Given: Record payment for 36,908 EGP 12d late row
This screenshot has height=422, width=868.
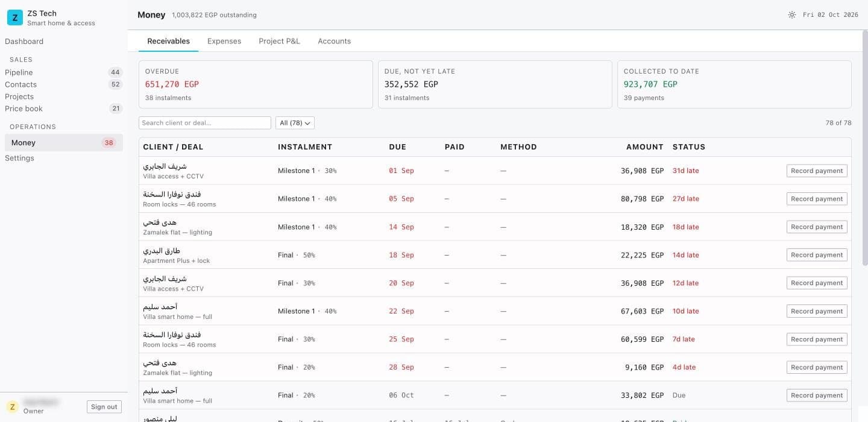Looking at the screenshot, I should point(817,283).
